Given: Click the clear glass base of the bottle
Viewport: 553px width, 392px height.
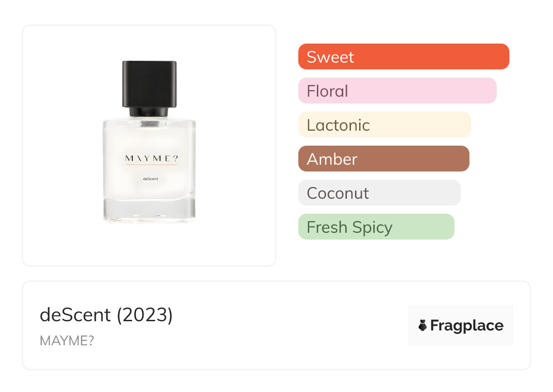Looking at the screenshot, I should (x=149, y=210).
